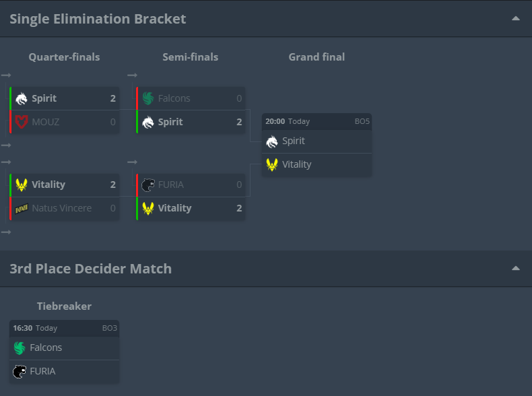Click FURIA logo in Tiebreaker match

coord(20,371)
